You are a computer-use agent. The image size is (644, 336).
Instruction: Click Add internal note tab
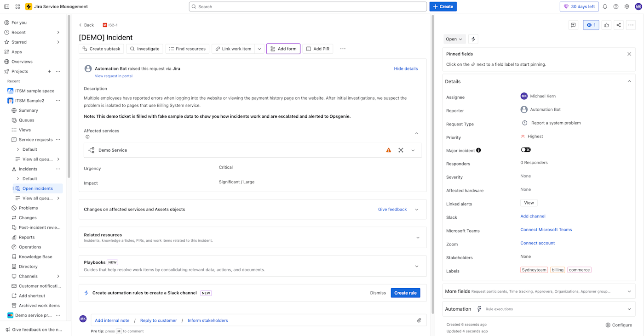[112, 320]
